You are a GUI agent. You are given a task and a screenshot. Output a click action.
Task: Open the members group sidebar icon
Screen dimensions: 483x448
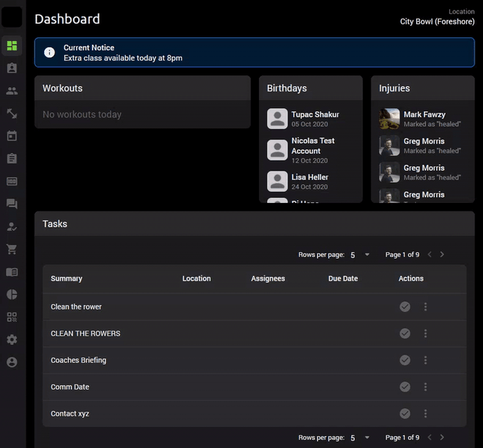pos(12,91)
